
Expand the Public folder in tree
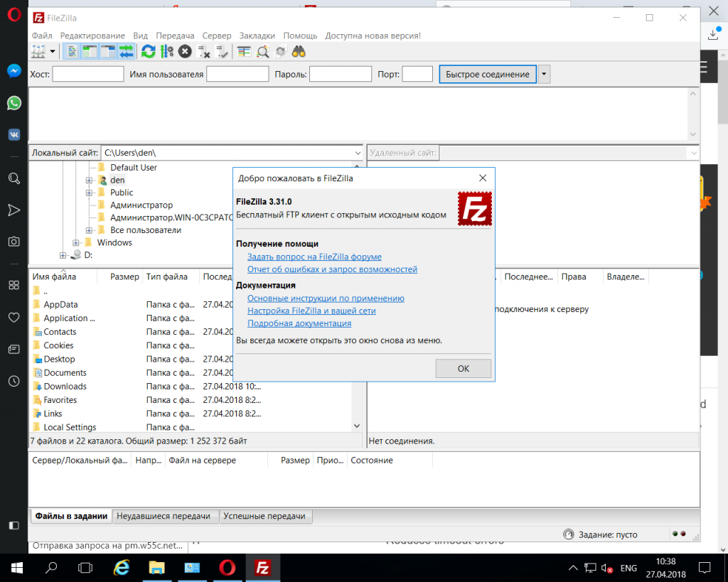point(89,193)
